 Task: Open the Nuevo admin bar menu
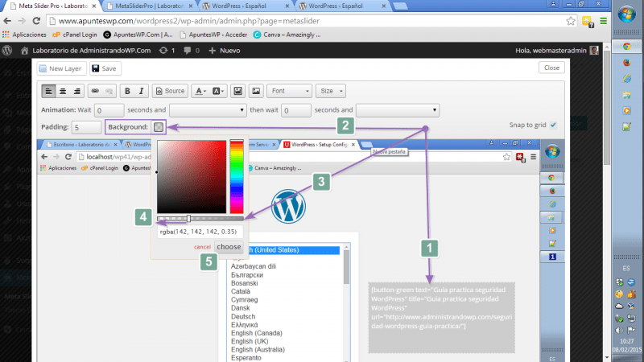click(225, 51)
